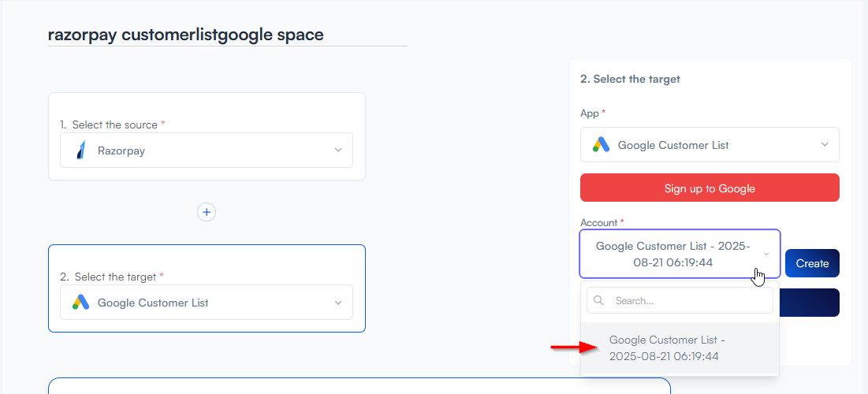Click the dark blue button below Create
The image size is (868, 394).
(x=812, y=303)
